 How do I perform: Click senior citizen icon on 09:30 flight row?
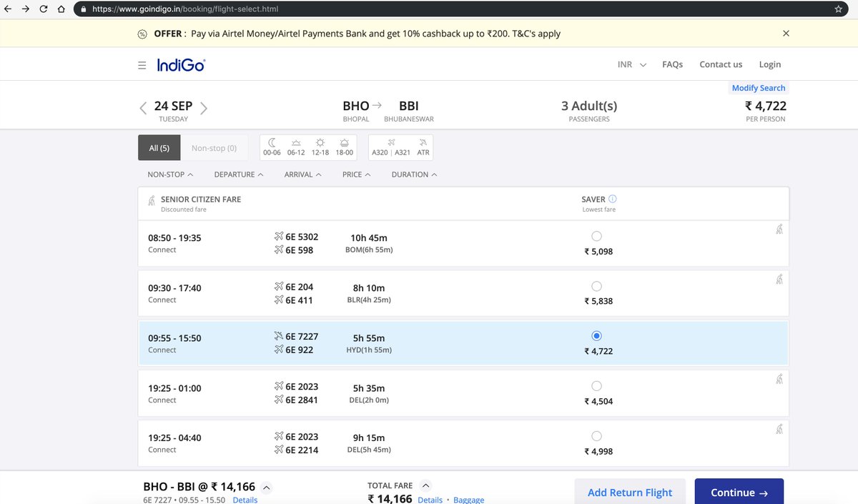779,279
